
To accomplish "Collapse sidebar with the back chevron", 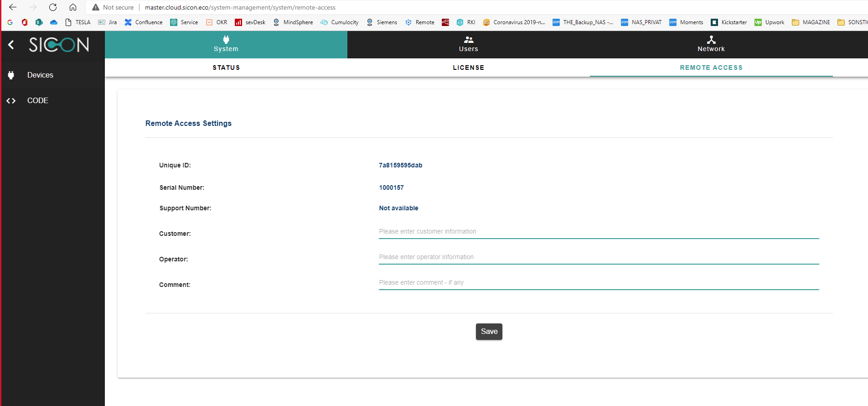I will pyautogui.click(x=11, y=45).
